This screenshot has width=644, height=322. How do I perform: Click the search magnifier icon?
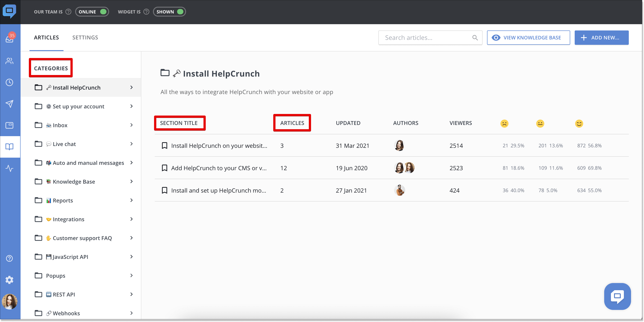point(475,38)
